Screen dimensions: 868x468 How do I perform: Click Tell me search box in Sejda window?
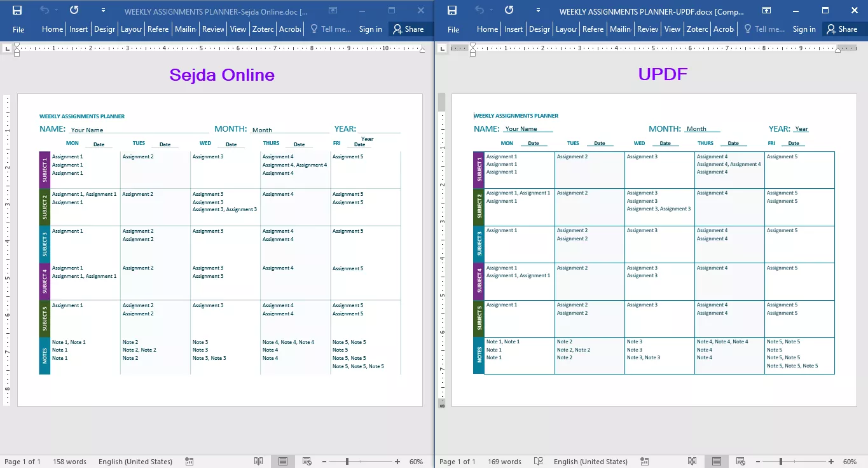point(330,29)
